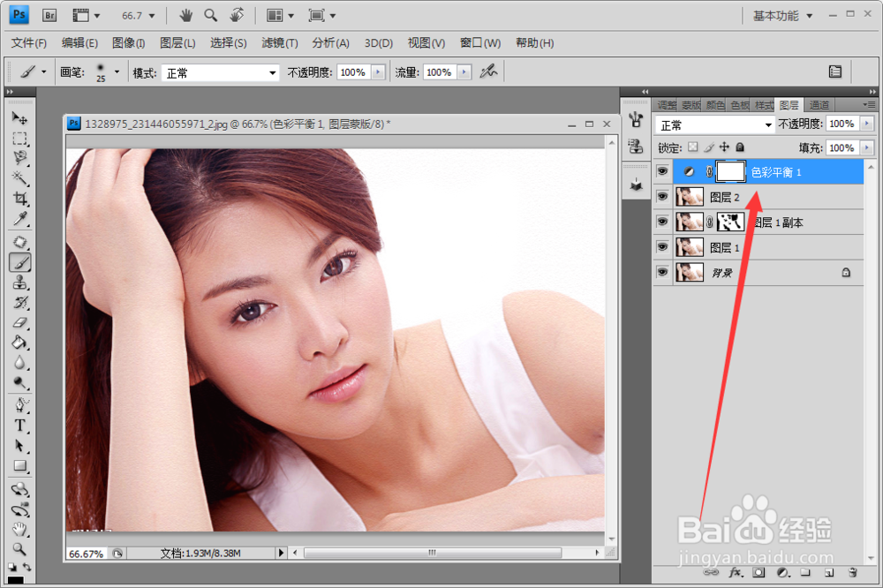Open the brush mode 正常 dropdown

(x=220, y=72)
